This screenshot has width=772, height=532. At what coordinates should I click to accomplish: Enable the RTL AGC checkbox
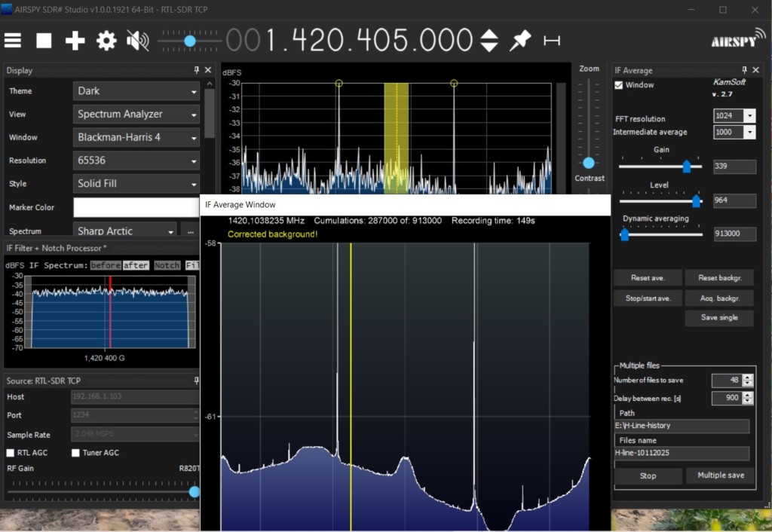[x=11, y=453]
